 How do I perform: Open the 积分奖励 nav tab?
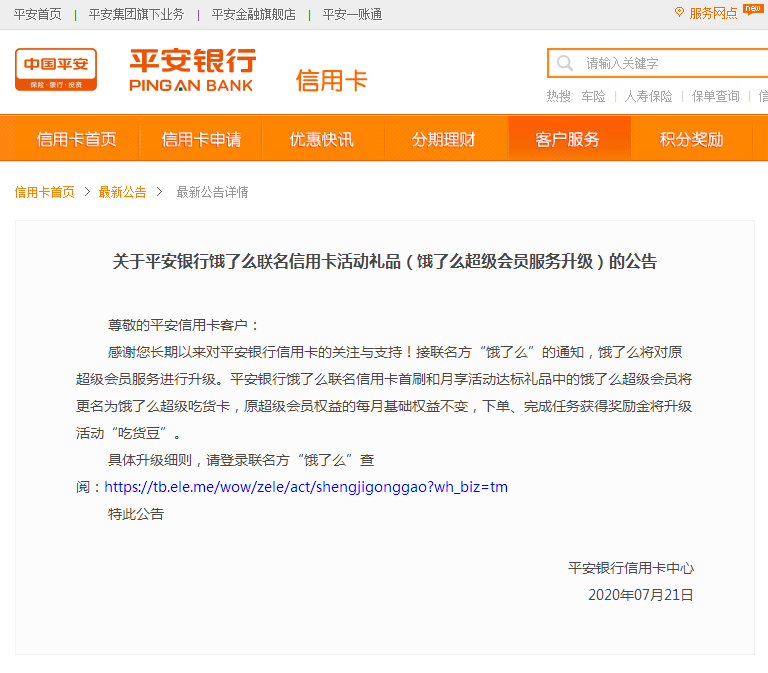pyautogui.click(x=692, y=139)
